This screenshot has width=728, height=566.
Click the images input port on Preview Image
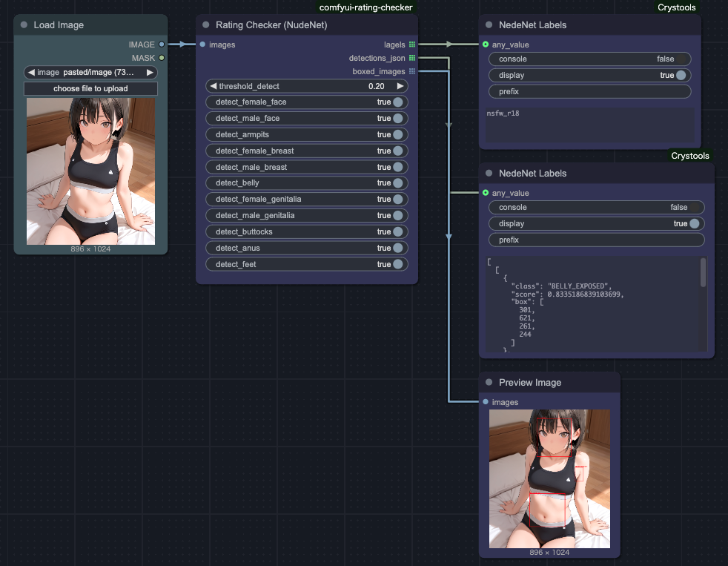click(x=486, y=402)
